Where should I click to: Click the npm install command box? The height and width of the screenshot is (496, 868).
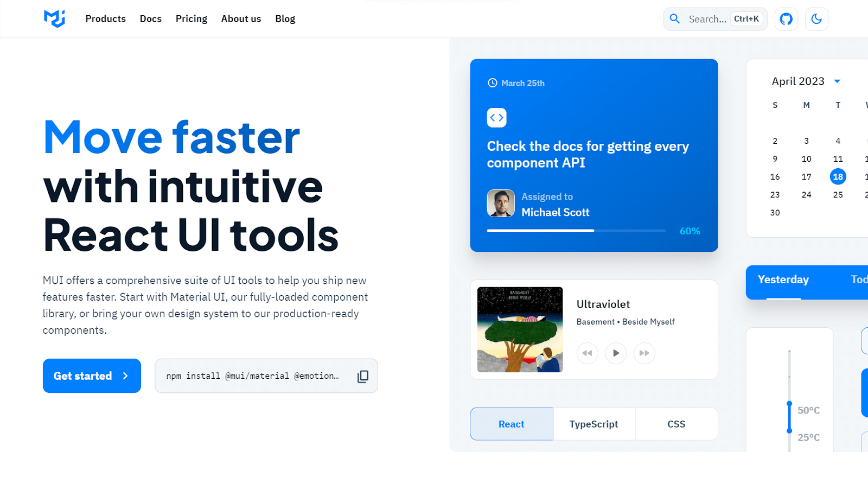266,376
